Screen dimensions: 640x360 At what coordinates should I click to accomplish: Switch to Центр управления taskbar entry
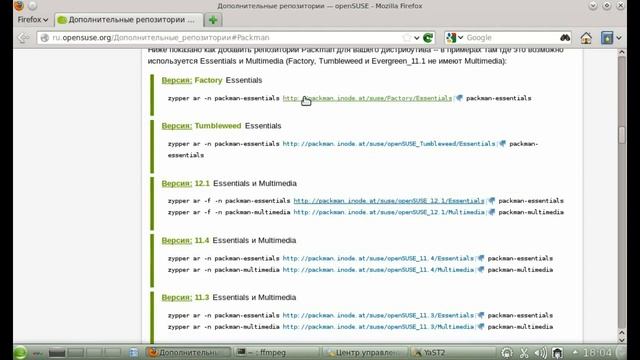click(365, 353)
